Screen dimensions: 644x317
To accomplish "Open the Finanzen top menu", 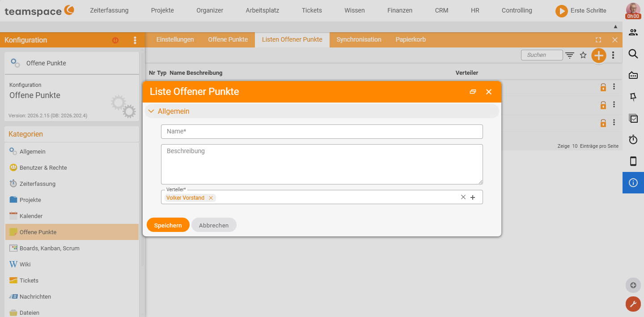I will pos(400,10).
